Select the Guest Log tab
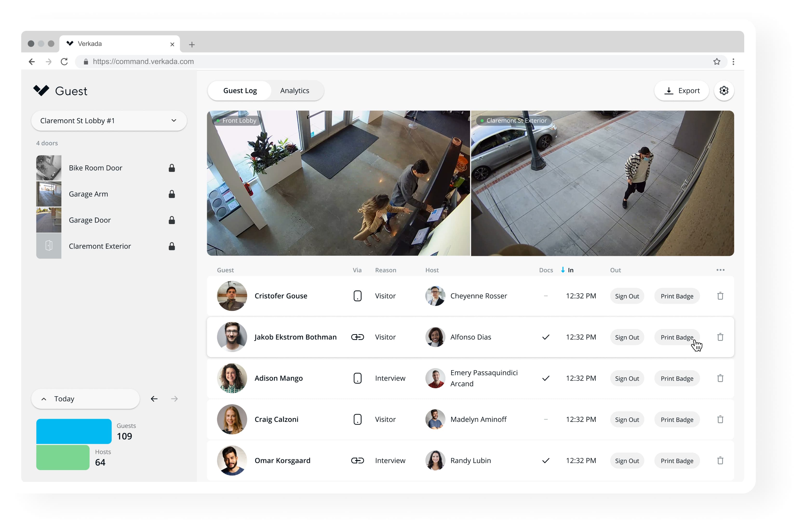 point(240,91)
